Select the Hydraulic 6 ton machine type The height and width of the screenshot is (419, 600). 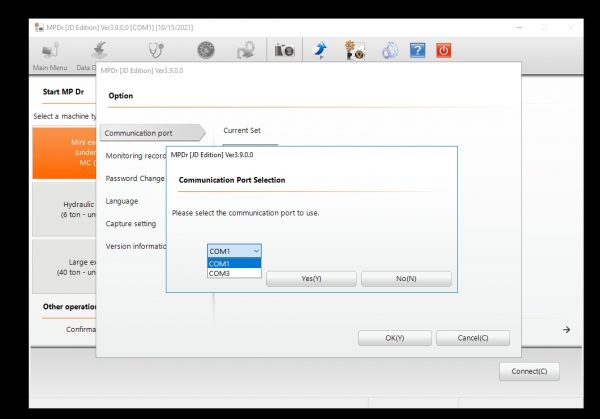click(x=64, y=209)
